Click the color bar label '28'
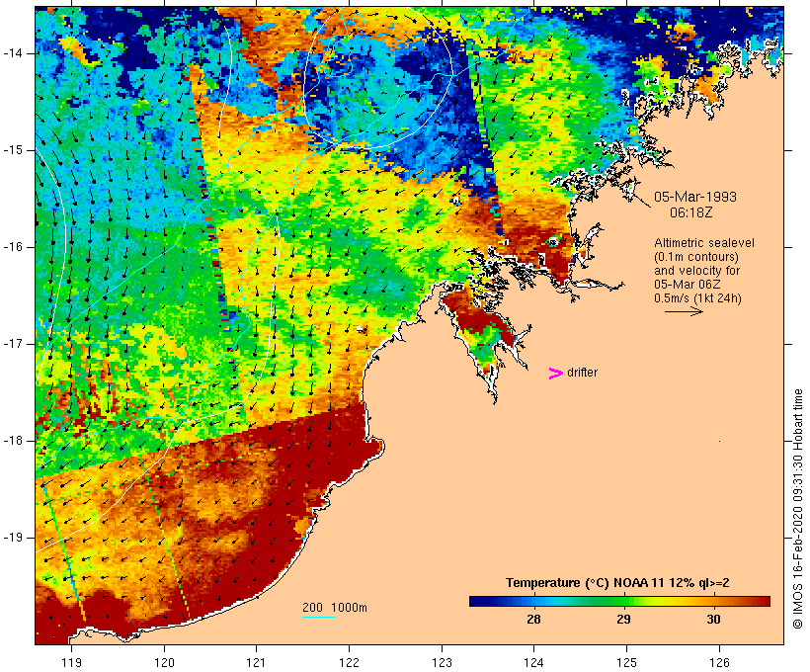810x672 pixels. [x=533, y=619]
